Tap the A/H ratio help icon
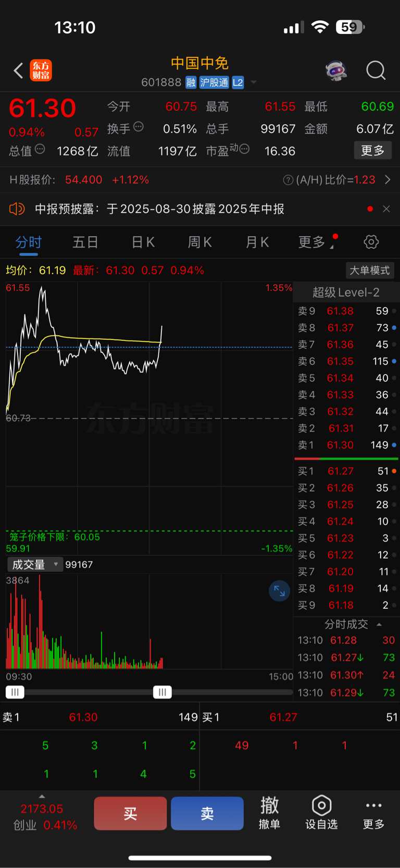Screen dimensions: 400x868 [x=287, y=180]
